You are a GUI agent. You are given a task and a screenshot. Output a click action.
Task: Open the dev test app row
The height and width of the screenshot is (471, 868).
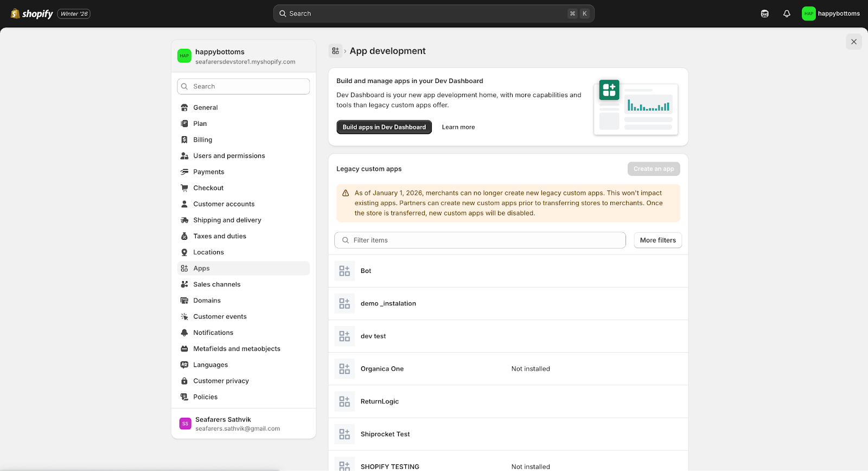point(508,336)
